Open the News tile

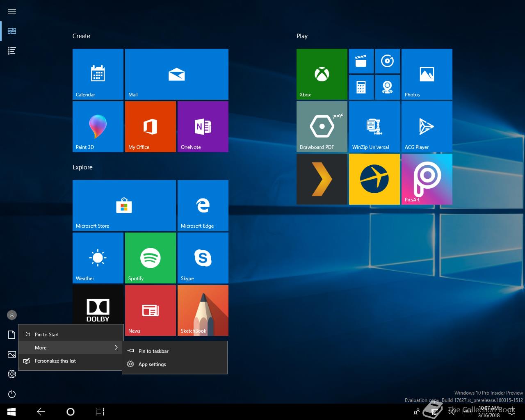(x=151, y=310)
